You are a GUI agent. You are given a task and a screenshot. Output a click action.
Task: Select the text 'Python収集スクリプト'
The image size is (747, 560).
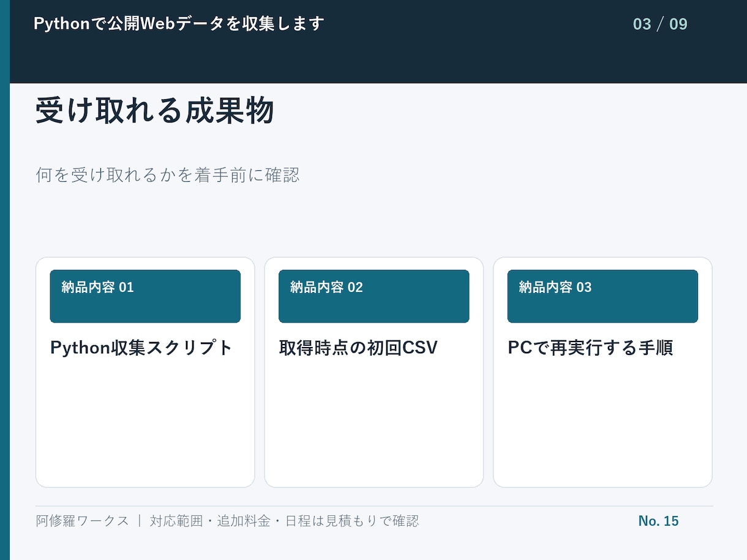[x=141, y=348]
